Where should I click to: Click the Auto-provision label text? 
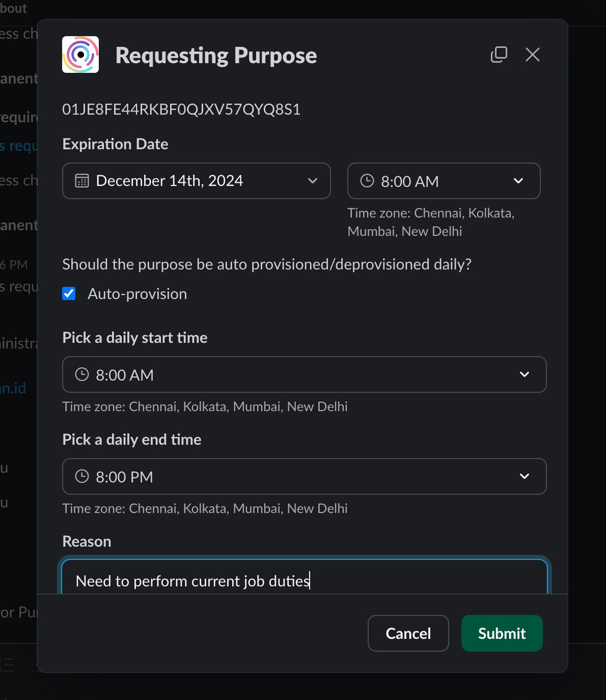tap(137, 294)
